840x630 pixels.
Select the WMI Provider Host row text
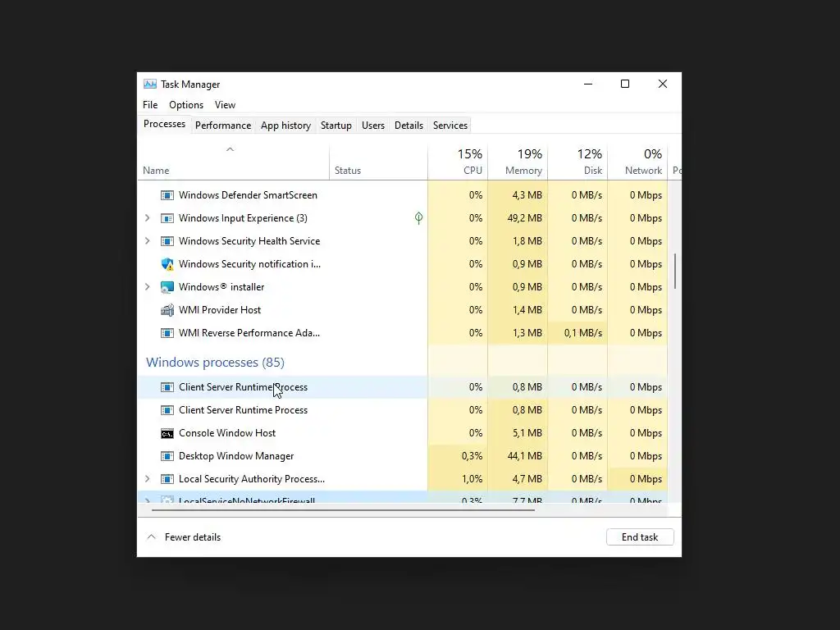point(220,310)
